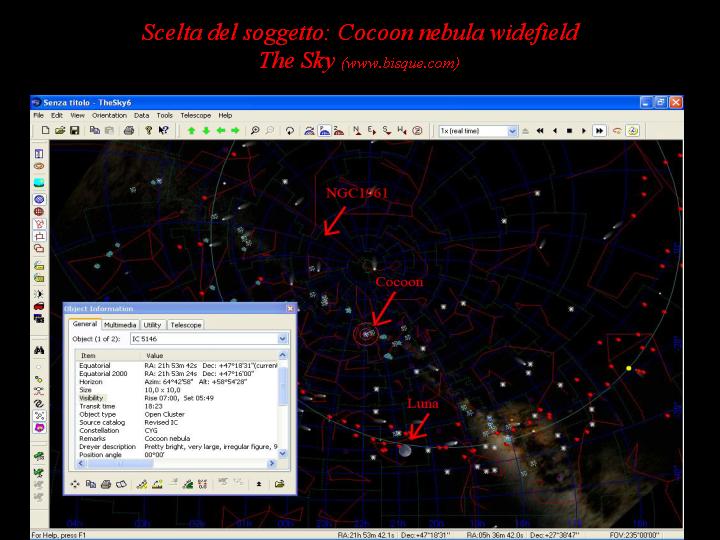Screen dimensions: 720x540
Task: Click the Value column header
Action: click(x=208, y=355)
